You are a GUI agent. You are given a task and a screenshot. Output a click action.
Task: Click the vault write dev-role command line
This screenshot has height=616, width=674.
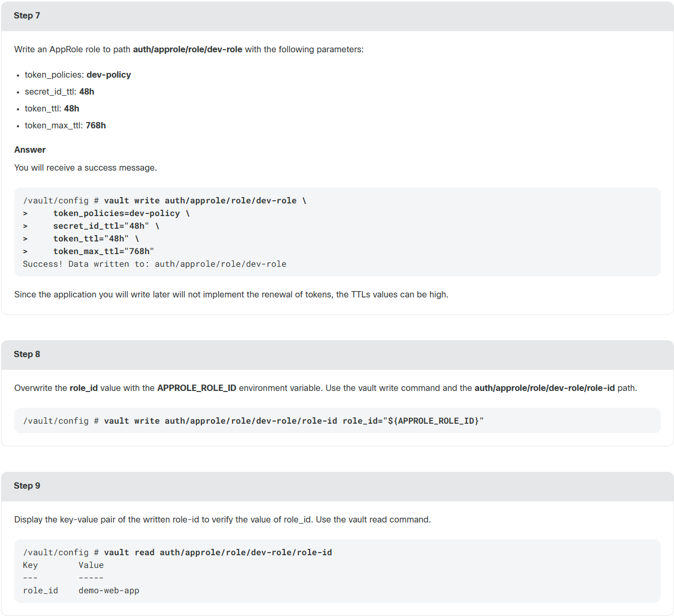[165, 201]
